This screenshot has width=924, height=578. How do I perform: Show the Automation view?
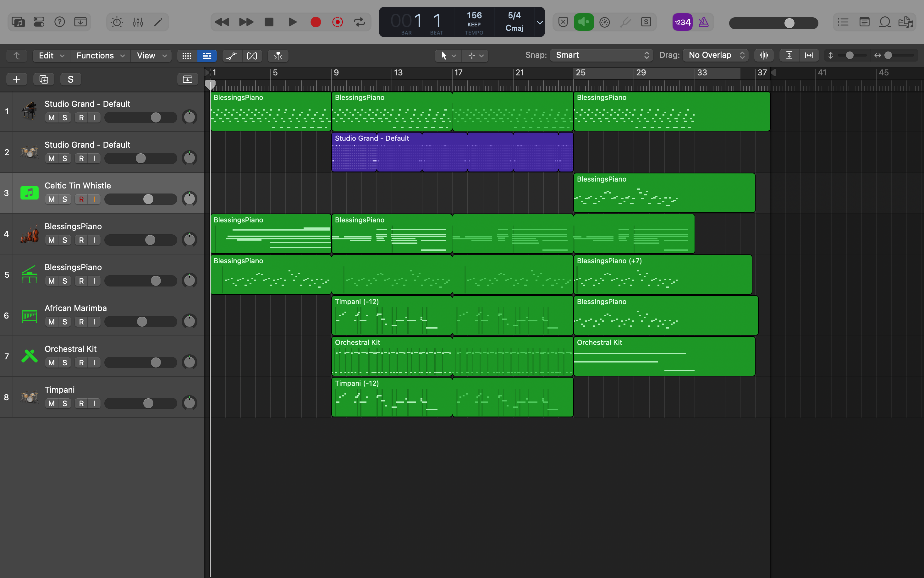point(232,56)
